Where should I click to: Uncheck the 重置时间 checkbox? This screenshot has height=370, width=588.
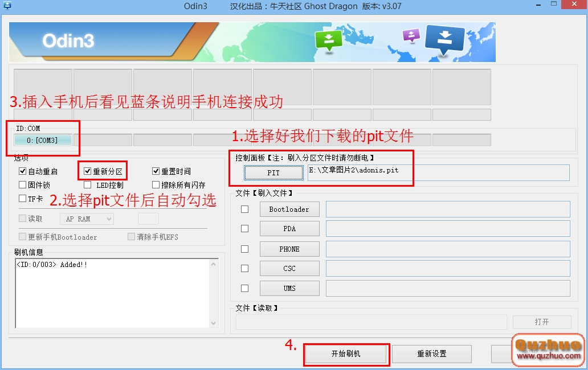155,171
